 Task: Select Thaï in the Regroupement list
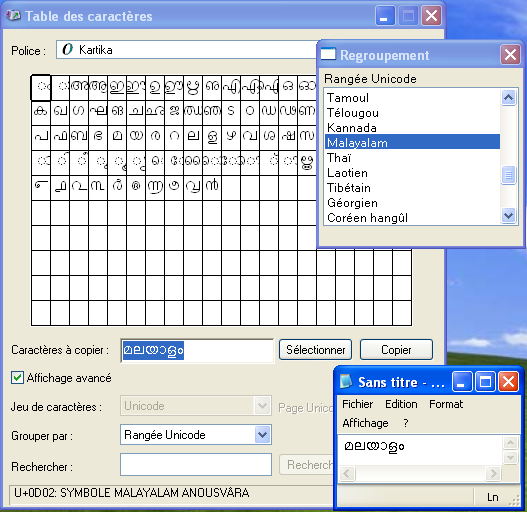point(412,158)
